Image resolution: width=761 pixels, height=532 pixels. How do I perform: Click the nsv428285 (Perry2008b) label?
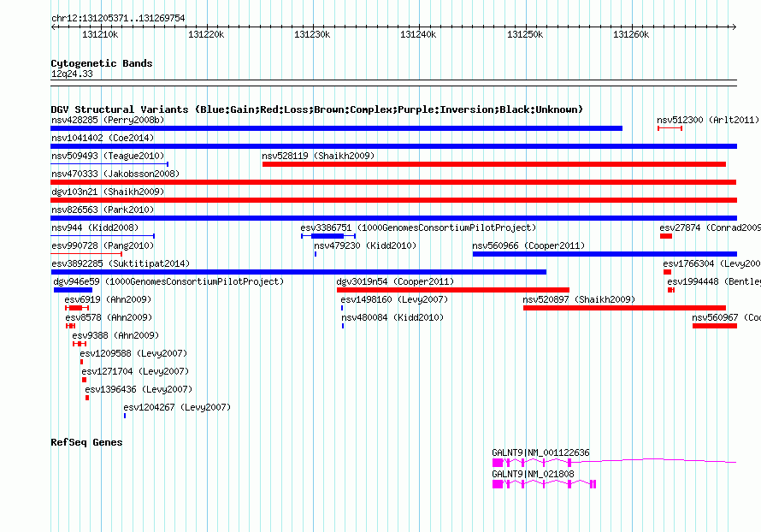tap(108, 120)
